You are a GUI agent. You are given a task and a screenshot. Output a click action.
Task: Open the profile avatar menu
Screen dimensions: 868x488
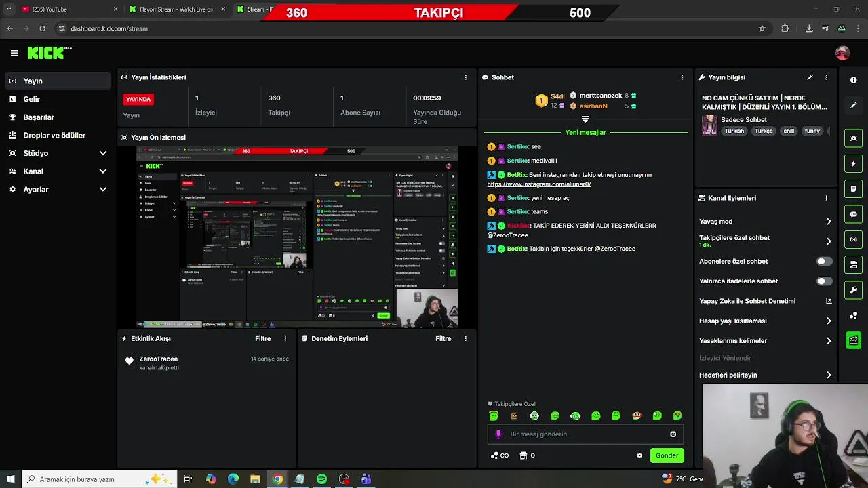842,53
